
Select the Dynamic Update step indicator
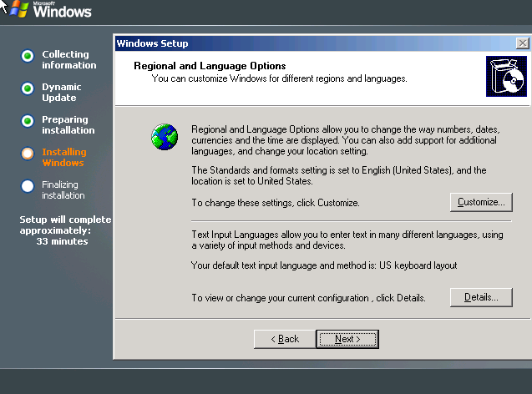(28, 88)
